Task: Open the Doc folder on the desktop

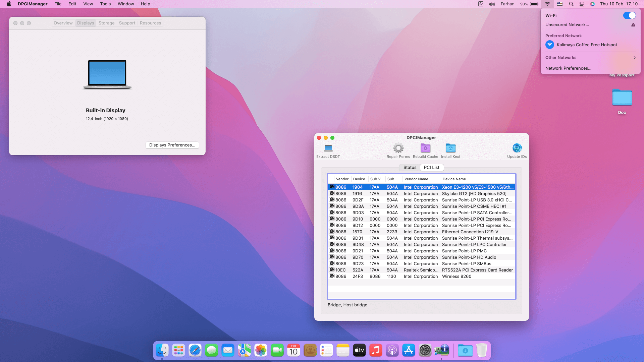Action: pyautogui.click(x=622, y=98)
